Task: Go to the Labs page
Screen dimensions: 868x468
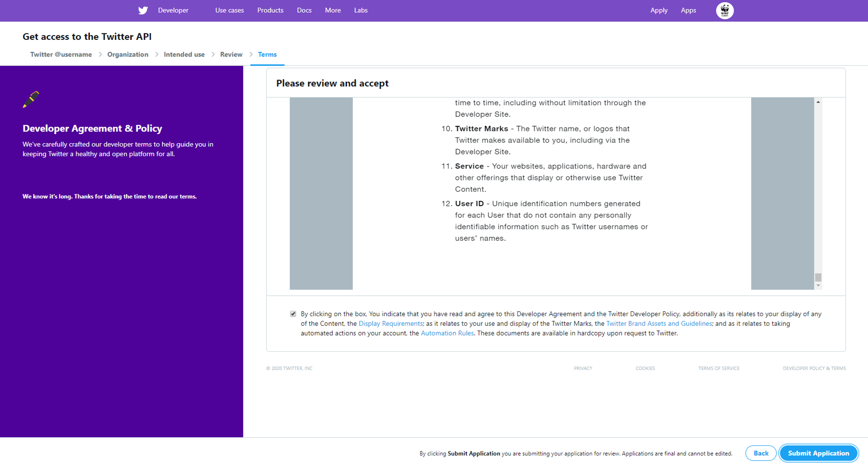Action: coord(361,10)
